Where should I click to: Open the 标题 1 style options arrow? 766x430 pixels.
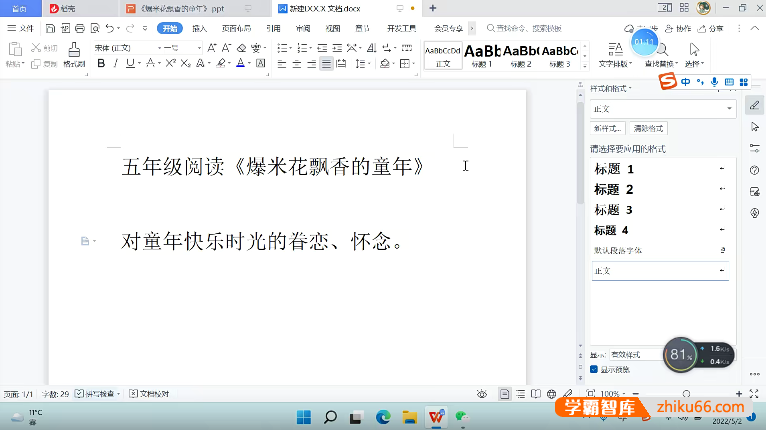click(722, 169)
